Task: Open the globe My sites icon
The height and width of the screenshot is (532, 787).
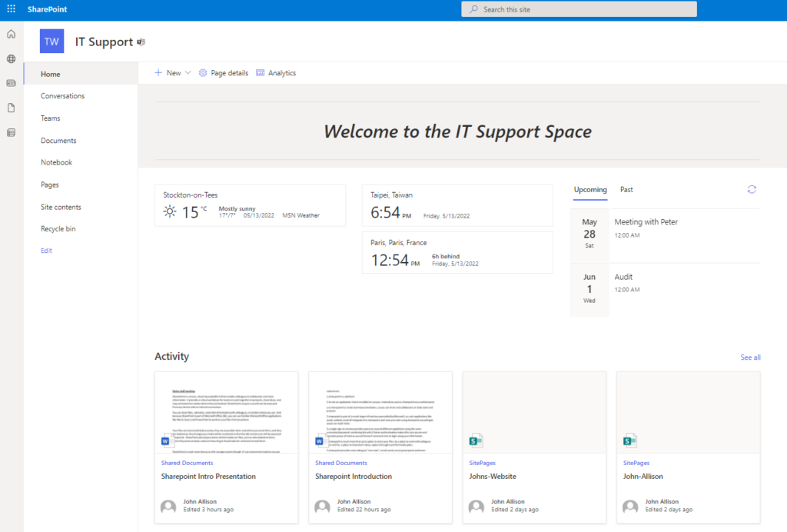Action: (x=11, y=59)
